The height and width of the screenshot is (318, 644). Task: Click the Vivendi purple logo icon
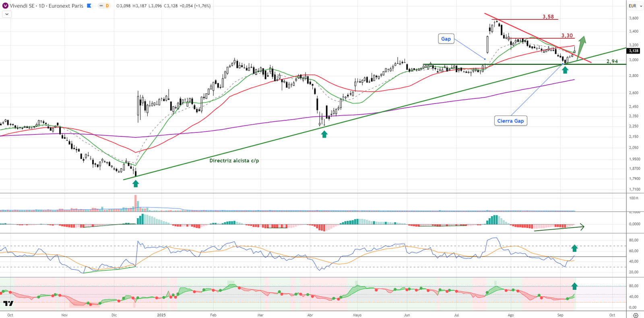coord(5,6)
